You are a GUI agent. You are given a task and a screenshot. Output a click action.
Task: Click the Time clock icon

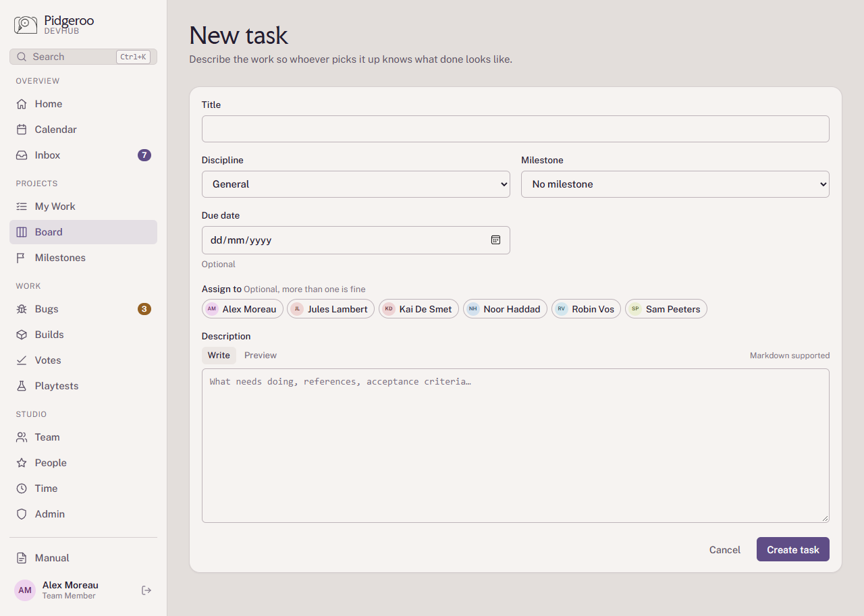coord(22,488)
